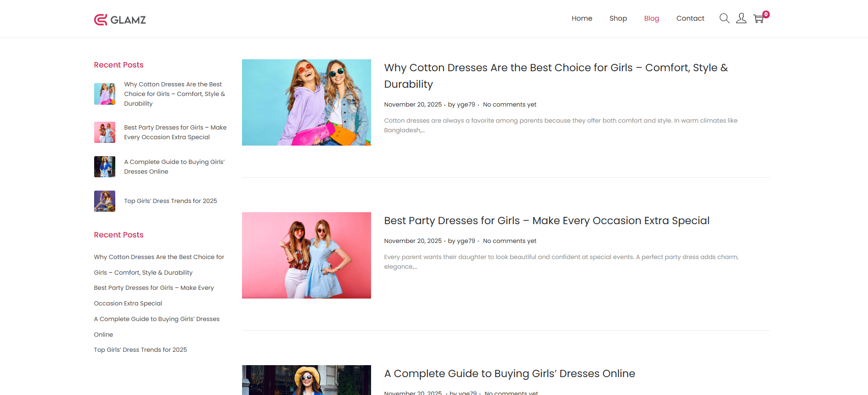Click sidebar thumbnail for Complete Guide post
The image size is (868, 395).
(x=105, y=167)
